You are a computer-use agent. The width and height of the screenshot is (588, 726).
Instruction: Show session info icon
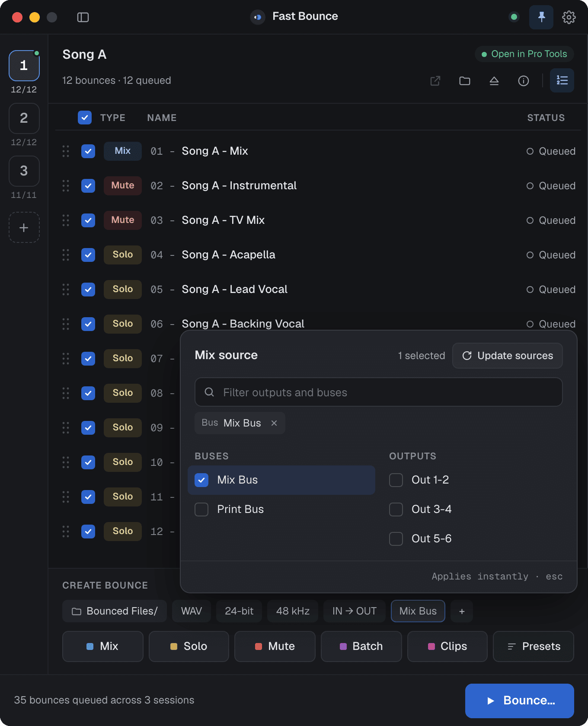(524, 81)
